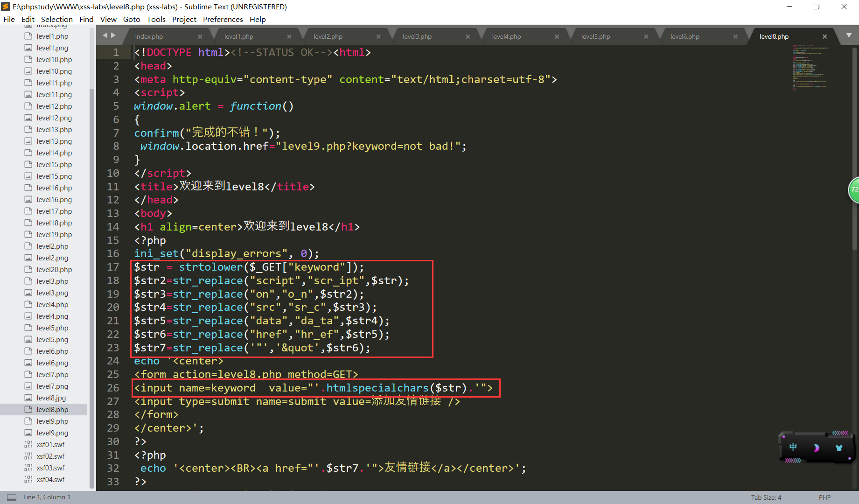Screen dimensions: 859x504
Task: Open level12.png in the sidebar
Action: (x=54, y=118)
